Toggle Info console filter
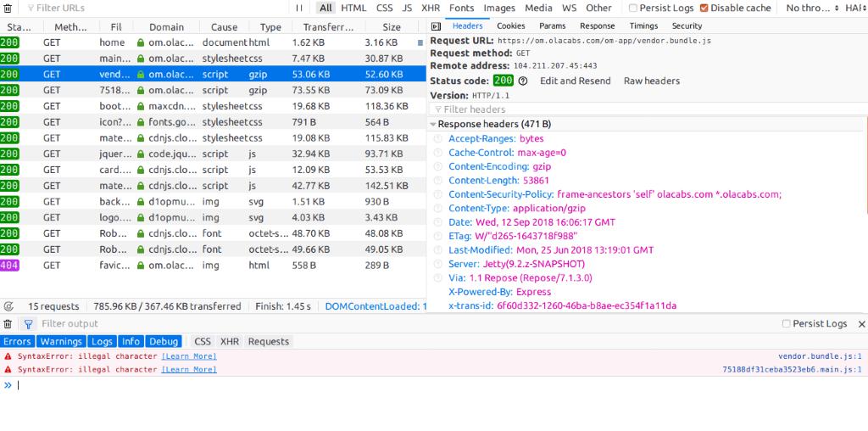 (131, 342)
